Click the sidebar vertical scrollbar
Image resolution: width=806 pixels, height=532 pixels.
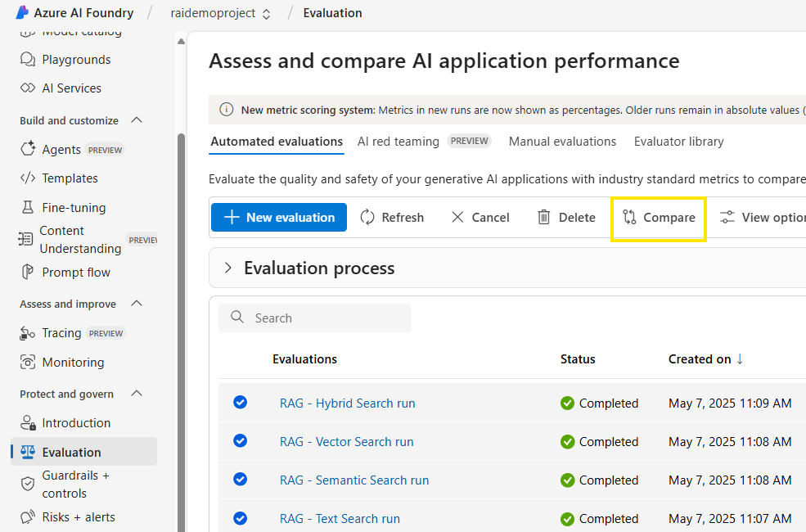click(181, 332)
